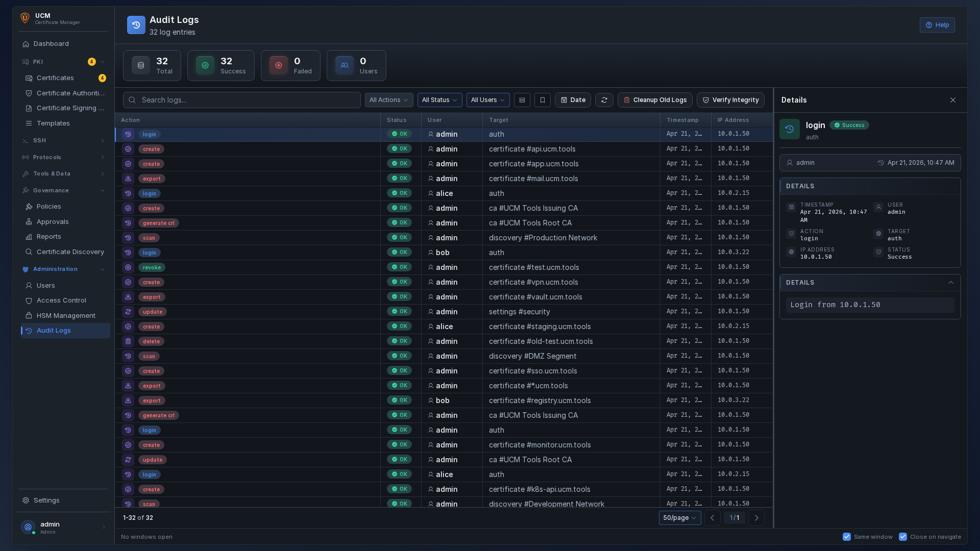980x551 pixels.
Task: Open the All Status filter dropdown
Action: tap(440, 100)
